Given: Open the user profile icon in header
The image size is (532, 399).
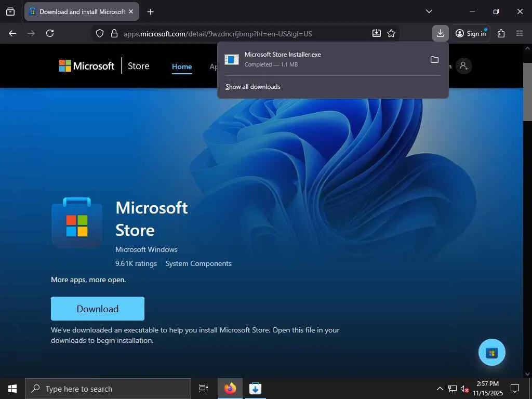Looking at the screenshot, I should [463, 66].
